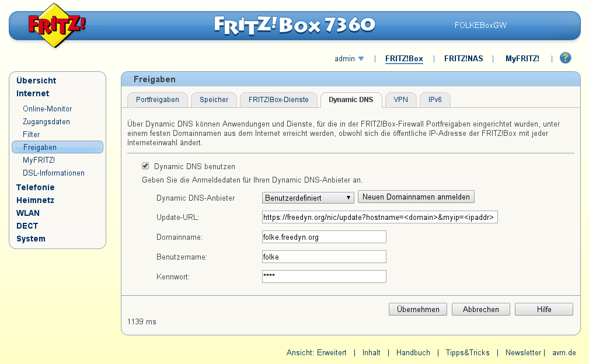Click the FRITZ! logo icon
This screenshot has width=589, height=364.
click(x=57, y=25)
